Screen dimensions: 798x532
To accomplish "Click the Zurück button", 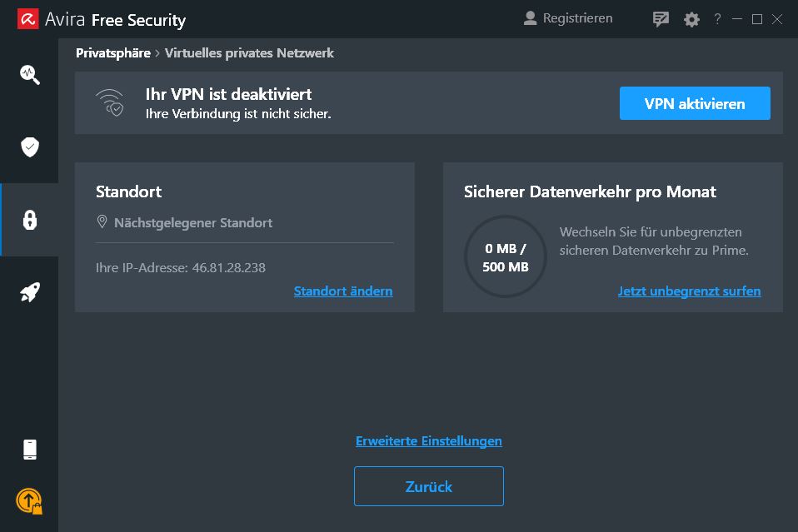I will pos(428,486).
